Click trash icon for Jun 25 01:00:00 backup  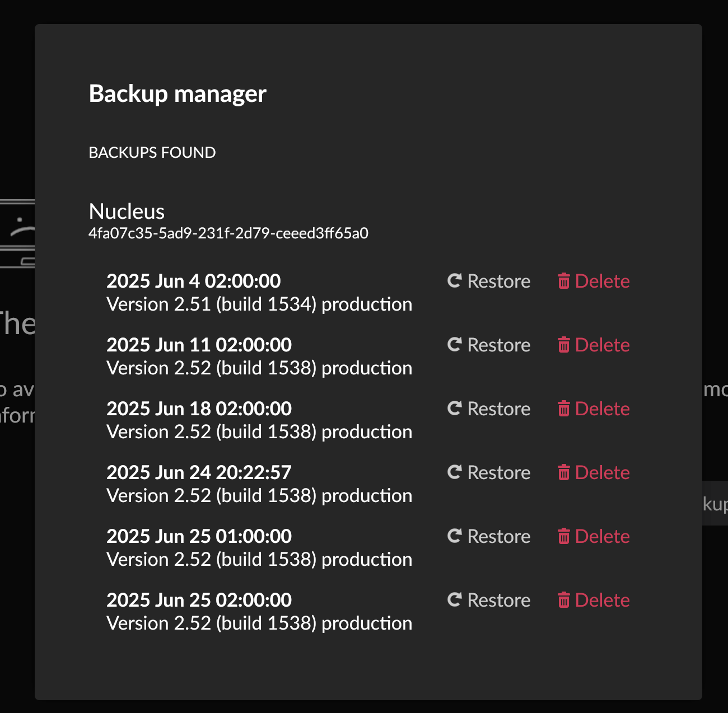(563, 536)
